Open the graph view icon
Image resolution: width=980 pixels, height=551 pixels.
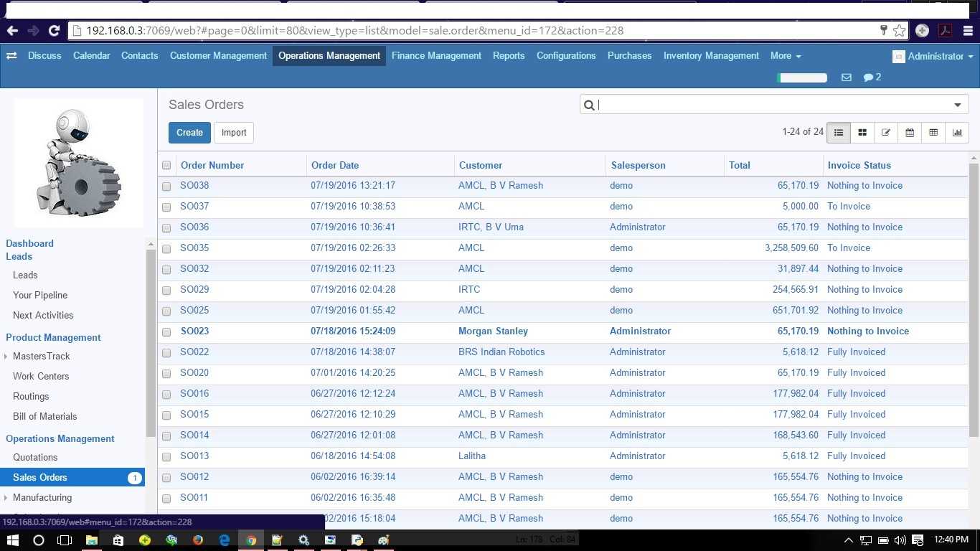coord(957,133)
